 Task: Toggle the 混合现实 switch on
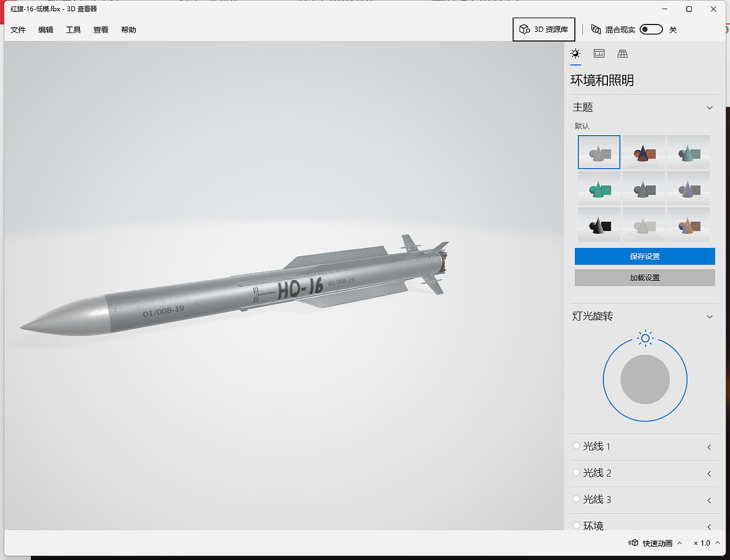(x=651, y=30)
